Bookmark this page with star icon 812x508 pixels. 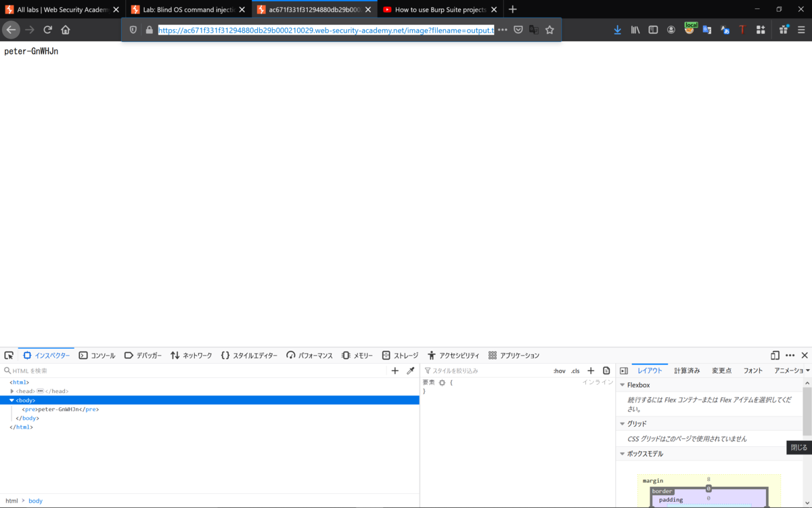(549, 30)
